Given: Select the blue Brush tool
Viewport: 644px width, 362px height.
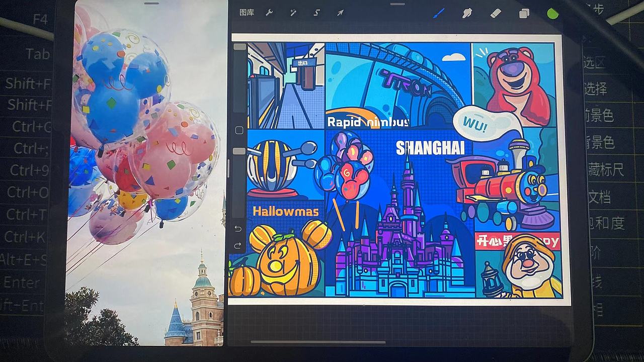Looking at the screenshot, I should (x=439, y=13).
